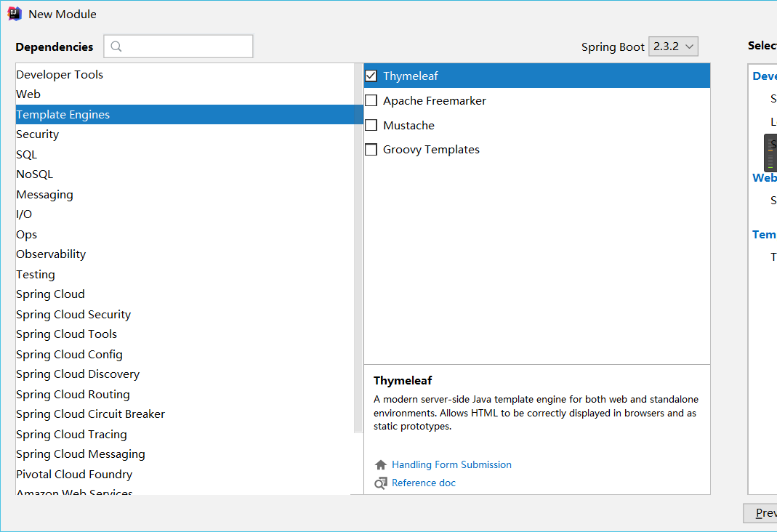Open the Handling Form Submission link
This screenshot has height=532, width=777.
coord(451,464)
